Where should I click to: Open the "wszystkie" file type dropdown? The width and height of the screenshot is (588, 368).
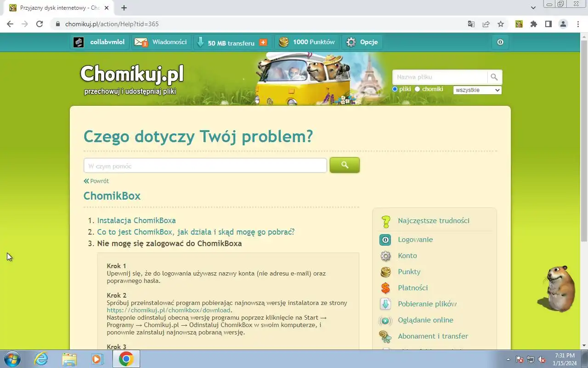click(x=477, y=90)
